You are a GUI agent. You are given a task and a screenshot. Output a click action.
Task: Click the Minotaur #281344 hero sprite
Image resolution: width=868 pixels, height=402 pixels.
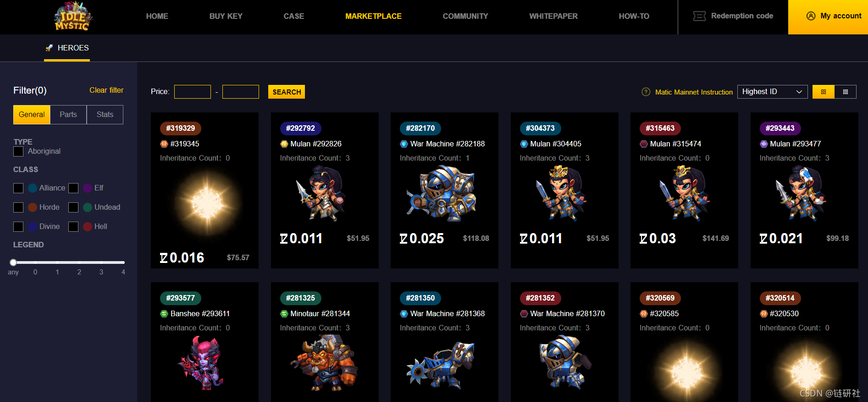click(324, 363)
